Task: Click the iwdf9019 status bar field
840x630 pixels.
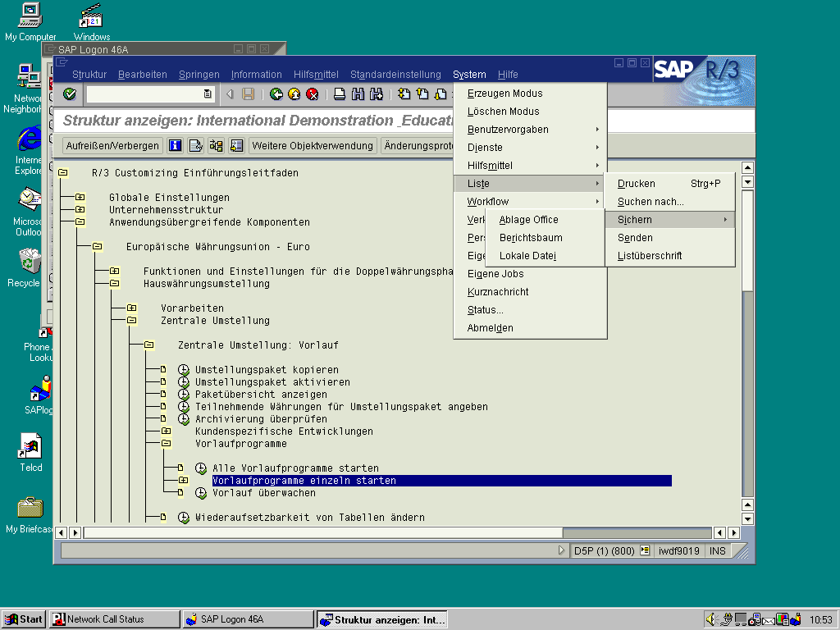Action: [678, 550]
